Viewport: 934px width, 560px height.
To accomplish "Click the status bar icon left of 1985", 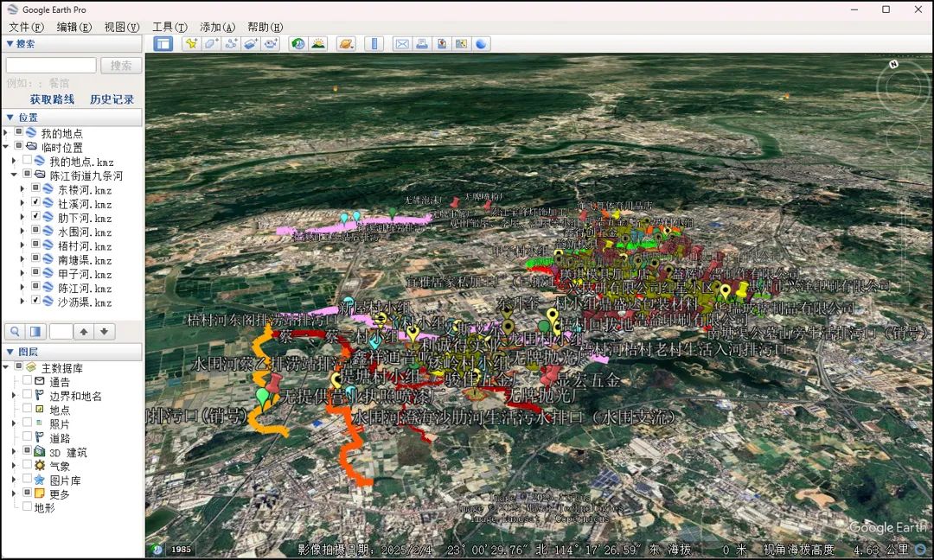I will point(157,550).
